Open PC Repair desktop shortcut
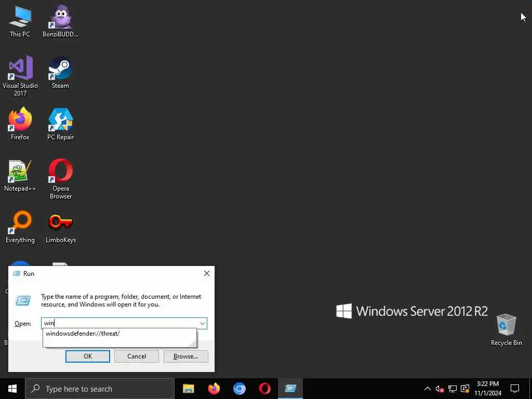 [60, 124]
